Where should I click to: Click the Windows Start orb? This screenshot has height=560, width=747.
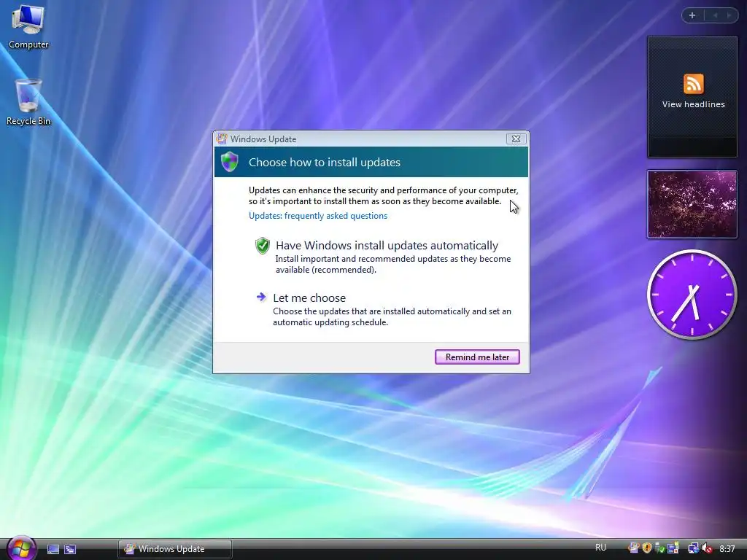(x=21, y=548)
